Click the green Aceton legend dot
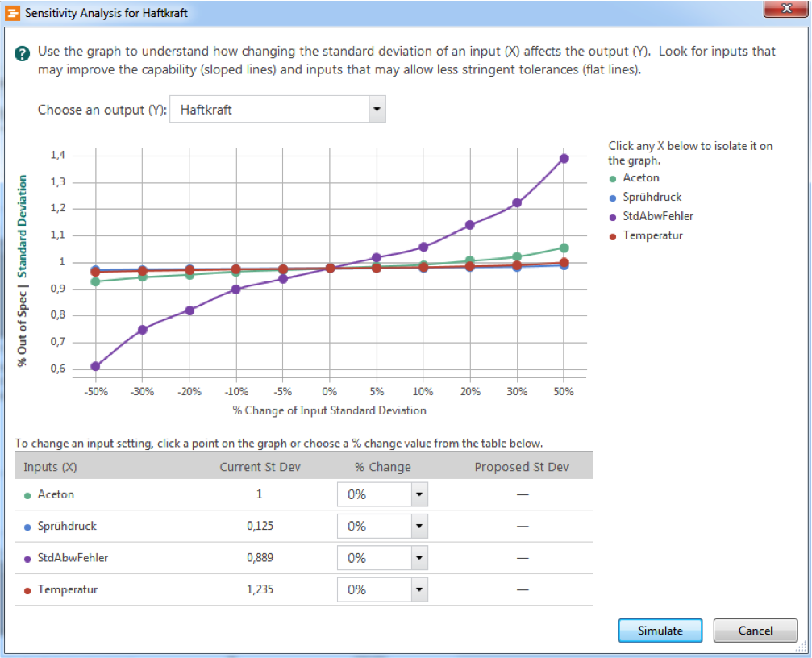The height and width of the screenshot is (658, 812). [613, 178]
